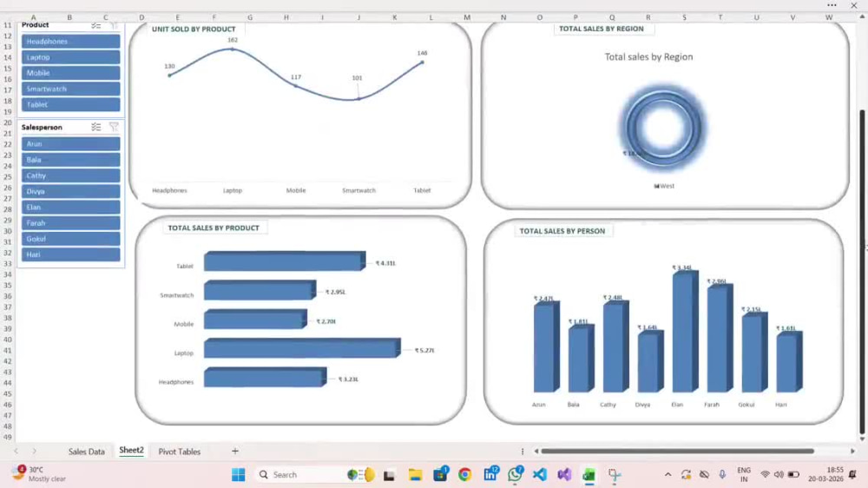This screenshot has width=868, height=488.
Task: Open the clock showing 18:55
Action: [x=825, y=474]
